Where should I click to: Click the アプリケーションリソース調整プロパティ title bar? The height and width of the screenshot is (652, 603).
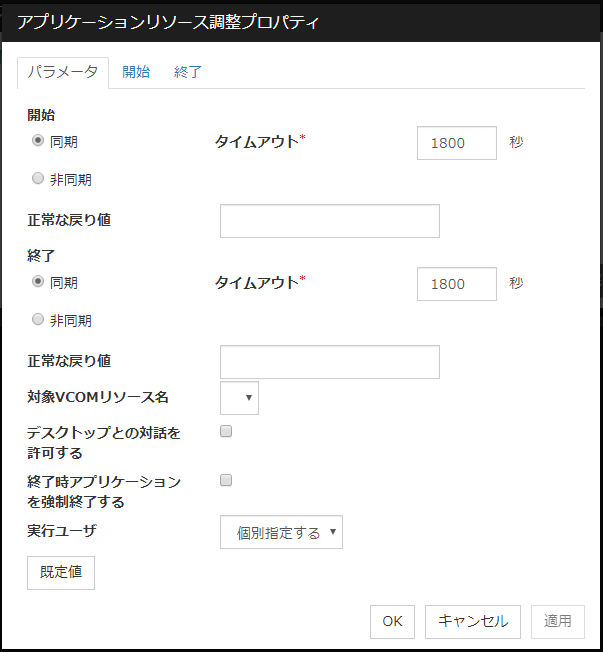coord(300,22)
